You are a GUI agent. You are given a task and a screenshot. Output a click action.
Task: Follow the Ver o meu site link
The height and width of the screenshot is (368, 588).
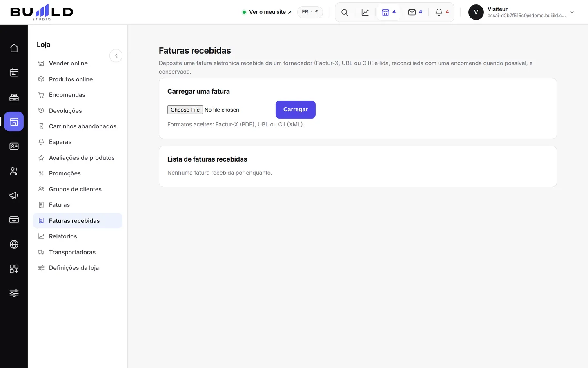pyautogui.click(x=267, y=12)
